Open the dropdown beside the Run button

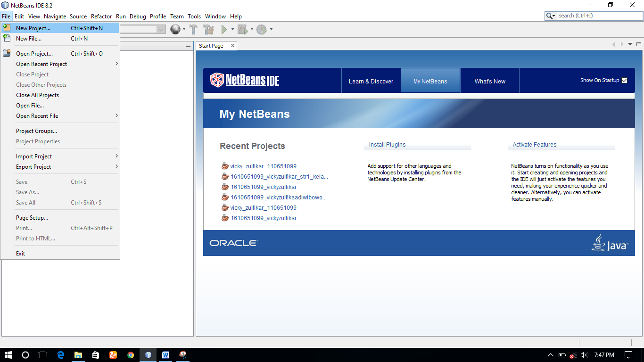point(232,29)
